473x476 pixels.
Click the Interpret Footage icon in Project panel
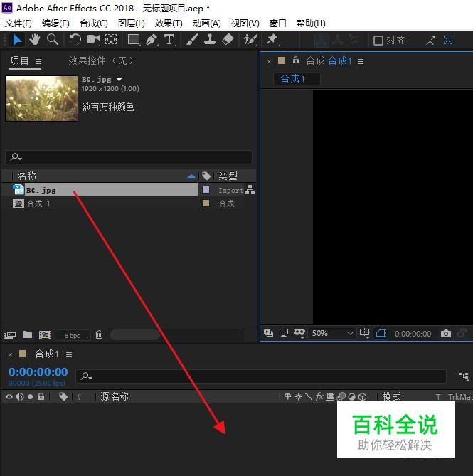click(x=9, y=335)
